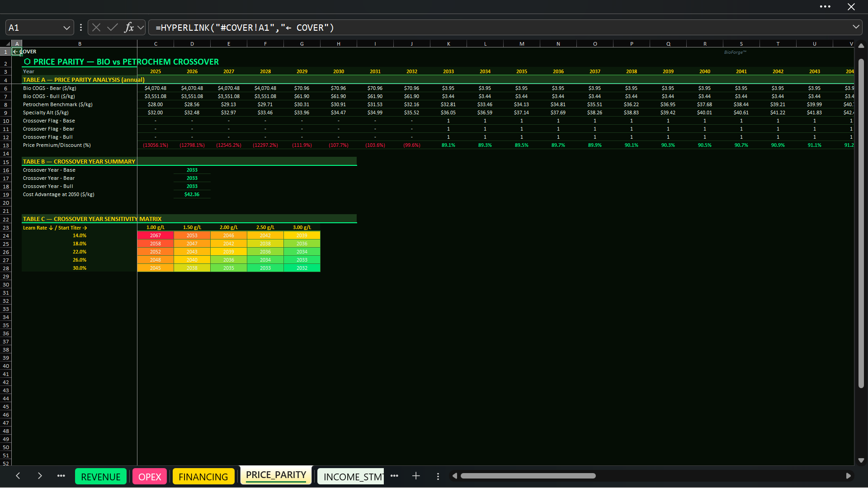This screenshot has width=868, height=488.
Task: Show hidden sheets left of REVENUE tab
Action: tap(61, 476)
